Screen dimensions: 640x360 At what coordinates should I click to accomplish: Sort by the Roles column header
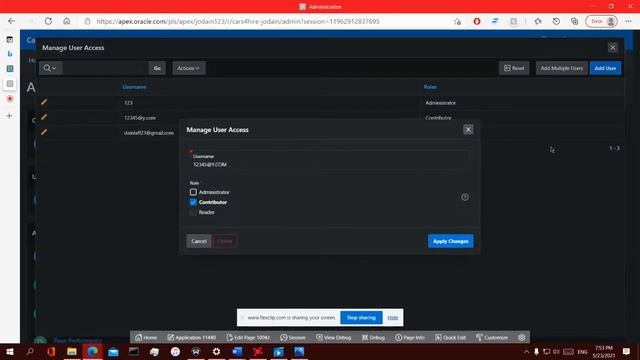(x=430, y=87)
